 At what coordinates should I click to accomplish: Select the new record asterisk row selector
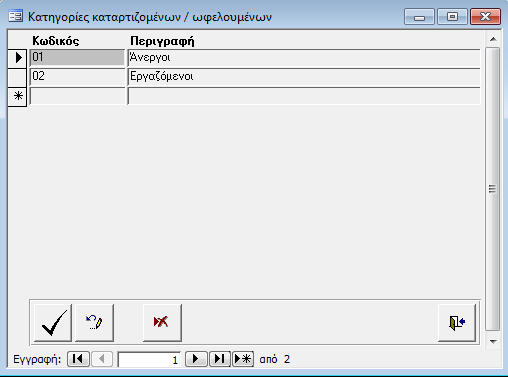point(17,97)
